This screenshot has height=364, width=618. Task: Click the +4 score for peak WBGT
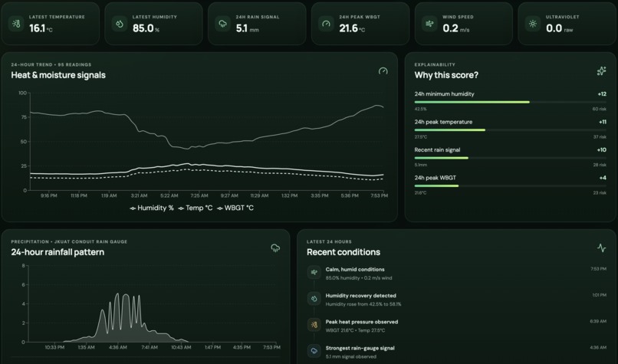[x=603, y=178]
